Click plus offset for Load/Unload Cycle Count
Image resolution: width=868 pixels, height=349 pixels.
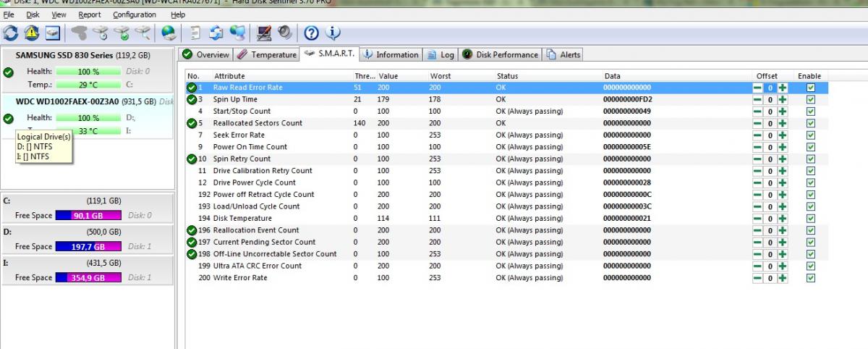(x=783, y=206)
